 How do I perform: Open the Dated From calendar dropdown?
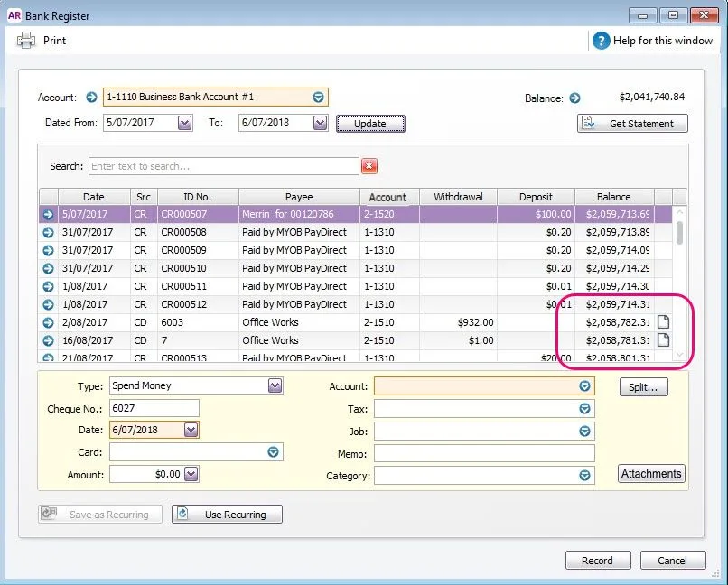[184, 123]
